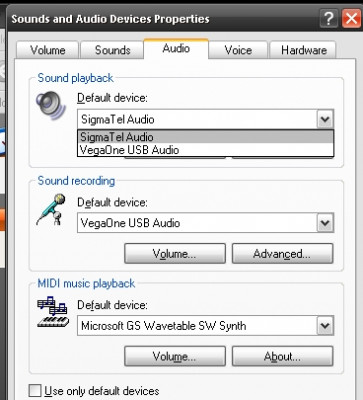The width and height of the screenshot is (363, 400).
Task: Click the microphone icon in Sound recording
Action: point(51,209)
